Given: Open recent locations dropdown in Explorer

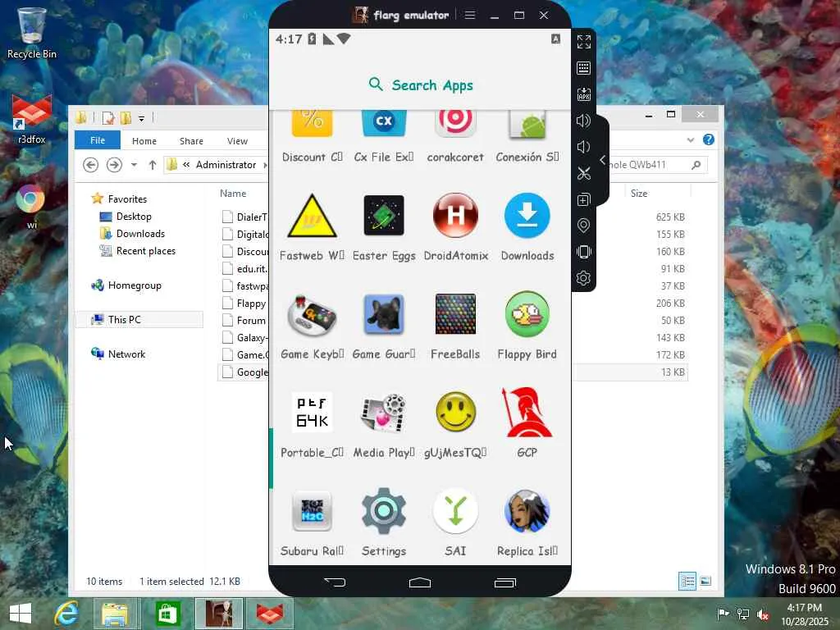Looking at the screenshot, I should point(134,164).
